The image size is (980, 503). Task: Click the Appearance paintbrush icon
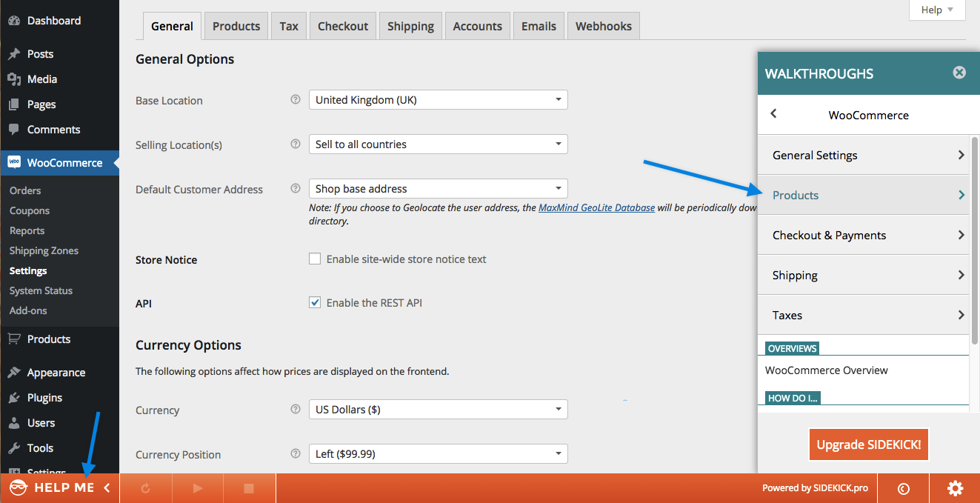click(14, 373)
